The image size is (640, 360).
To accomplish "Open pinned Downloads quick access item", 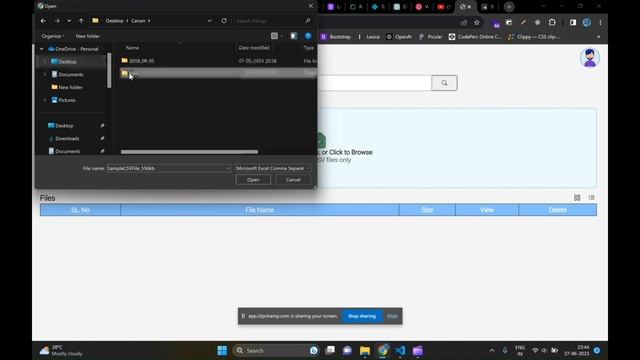I will [x=67, y=138].
